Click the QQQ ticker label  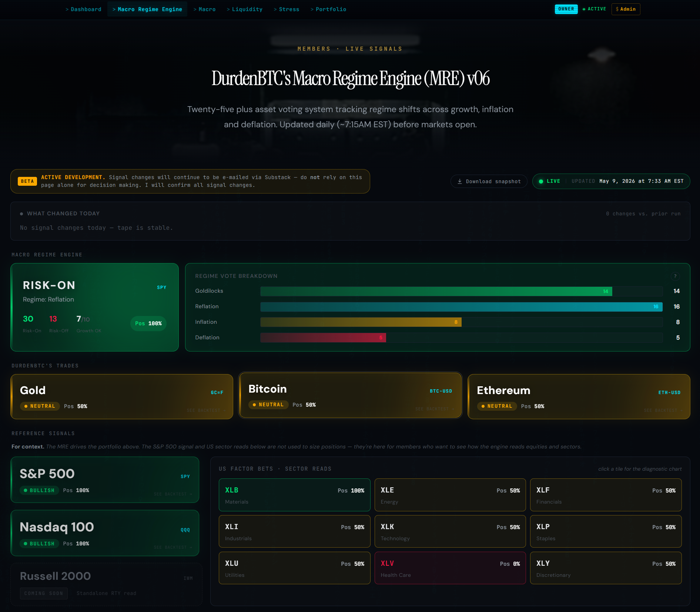(x=185, y=530)
